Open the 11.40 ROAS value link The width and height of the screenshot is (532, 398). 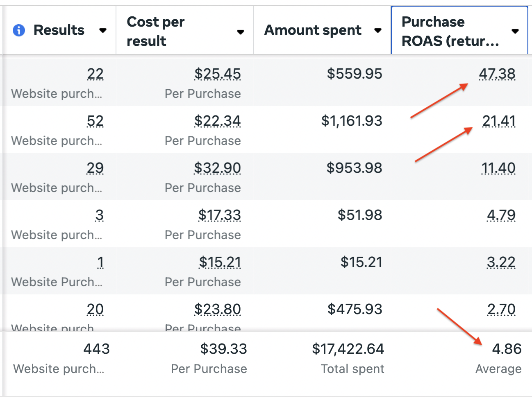coord(499,168)
